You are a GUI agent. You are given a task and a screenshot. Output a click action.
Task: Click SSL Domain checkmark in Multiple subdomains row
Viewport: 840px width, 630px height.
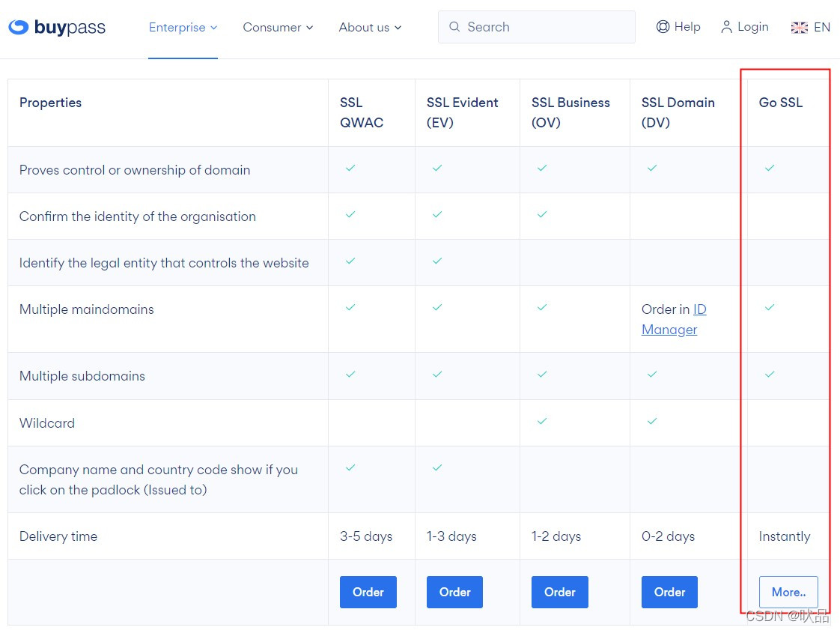click(652, 374)
